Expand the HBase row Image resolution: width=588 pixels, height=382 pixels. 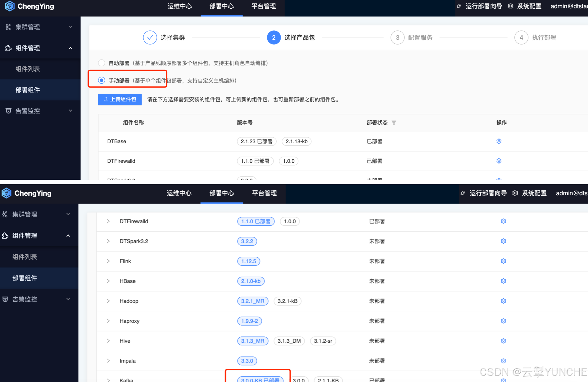(x=108, y=281)
